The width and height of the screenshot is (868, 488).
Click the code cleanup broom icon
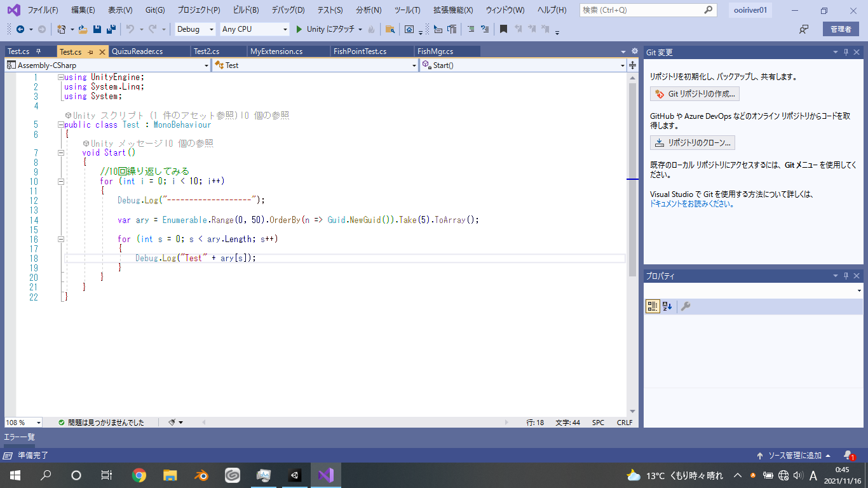[x=172, y=422]
